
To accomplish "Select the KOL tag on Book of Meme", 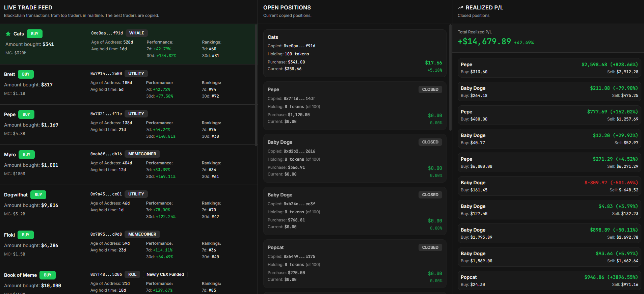I will point(132,274).
